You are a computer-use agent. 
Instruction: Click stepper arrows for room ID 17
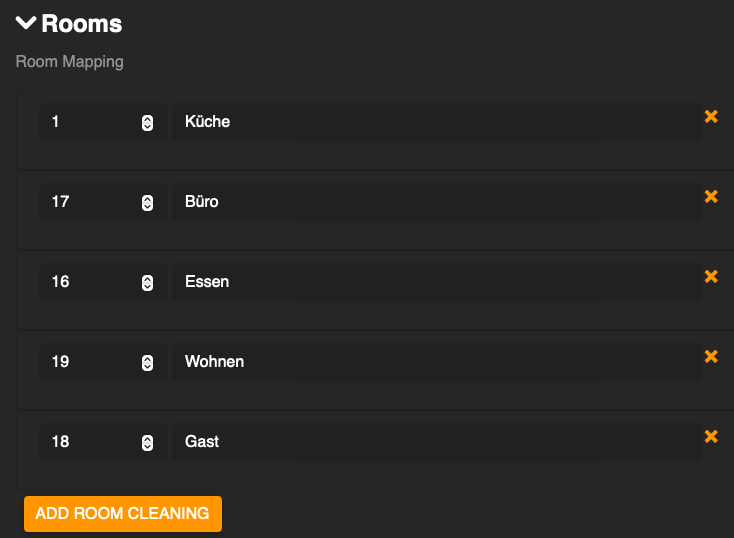147,202
